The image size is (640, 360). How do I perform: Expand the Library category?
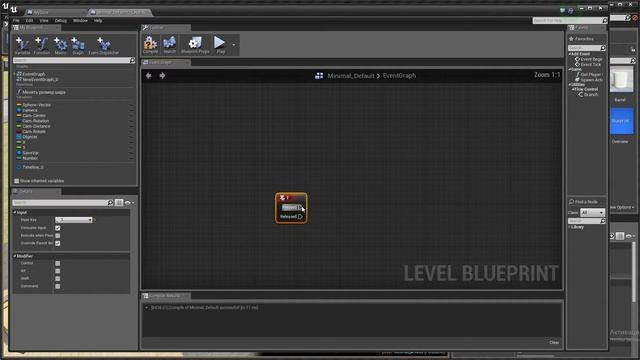click(570, 227)
